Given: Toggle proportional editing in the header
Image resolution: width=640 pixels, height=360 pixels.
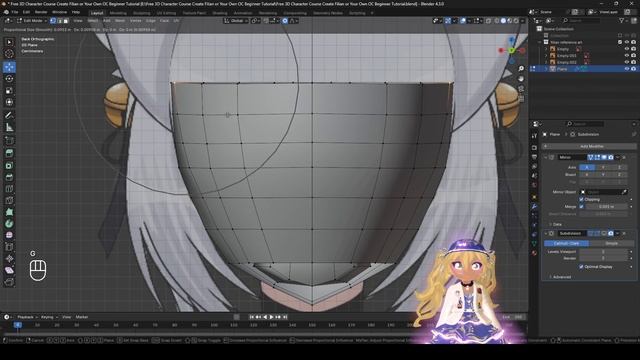Looking at the screenshot, I should [x=285, y=20].
